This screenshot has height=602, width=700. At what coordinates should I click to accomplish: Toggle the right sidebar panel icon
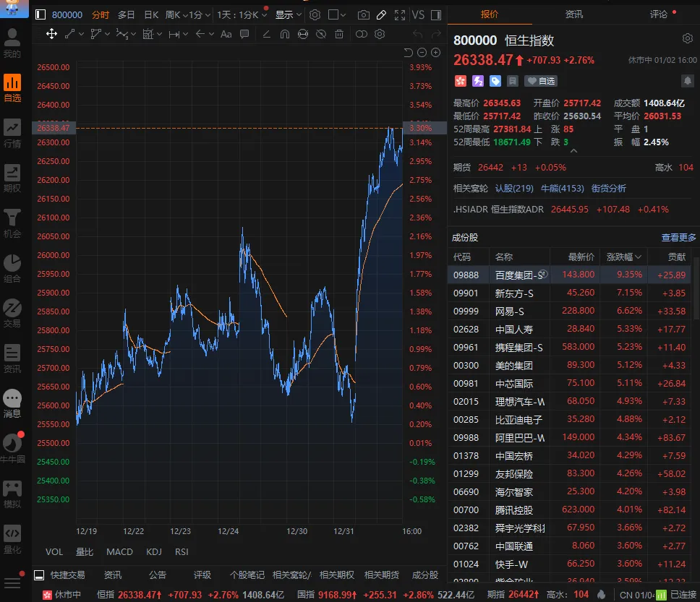[436, 14]
